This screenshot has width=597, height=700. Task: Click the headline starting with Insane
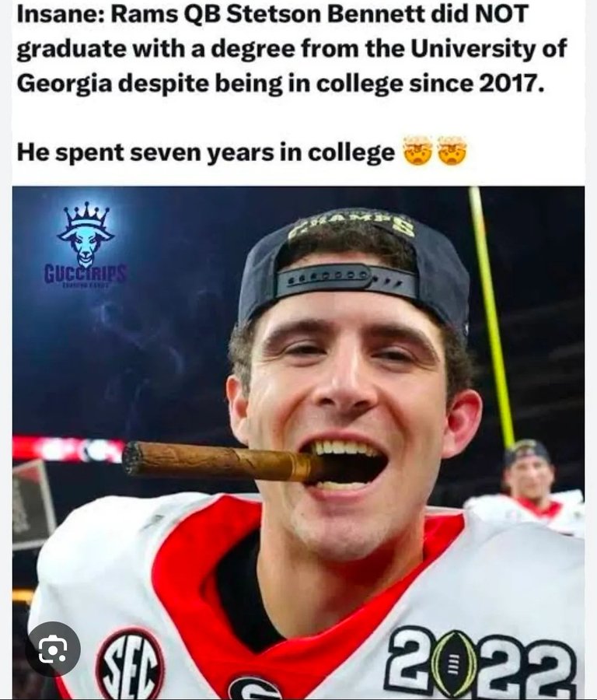pyautogui.click(x=292, y=48)
